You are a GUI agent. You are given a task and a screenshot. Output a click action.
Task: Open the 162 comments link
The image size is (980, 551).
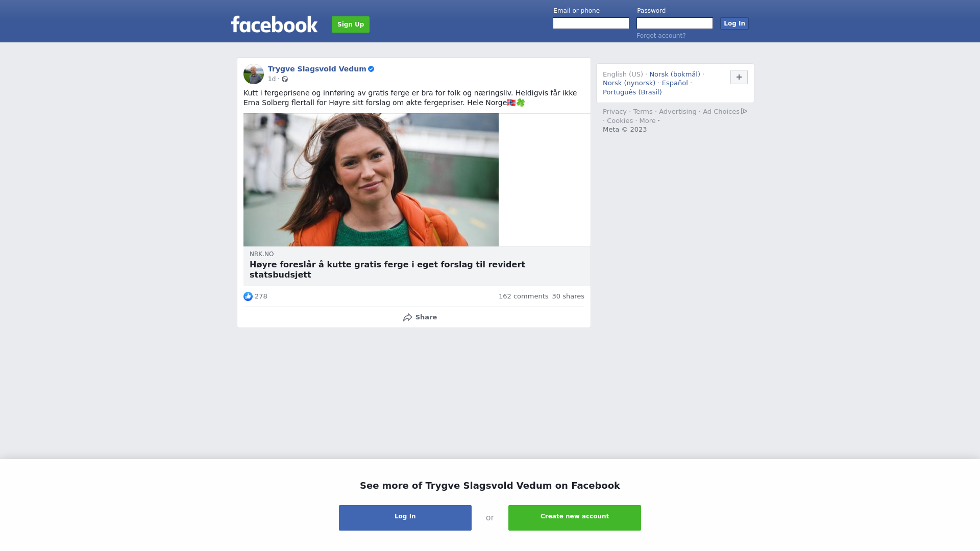pos(523,296)
